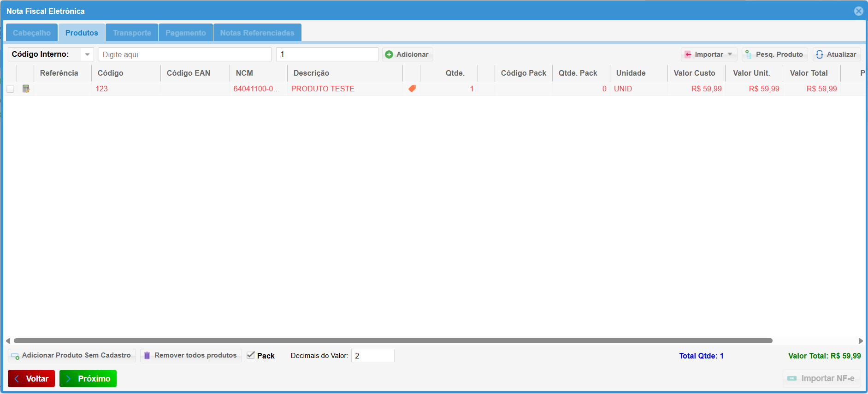The height and width of the screenshot is (394, 868).
Task: Go to Notas Referenciadas tab
Action: 257,33
